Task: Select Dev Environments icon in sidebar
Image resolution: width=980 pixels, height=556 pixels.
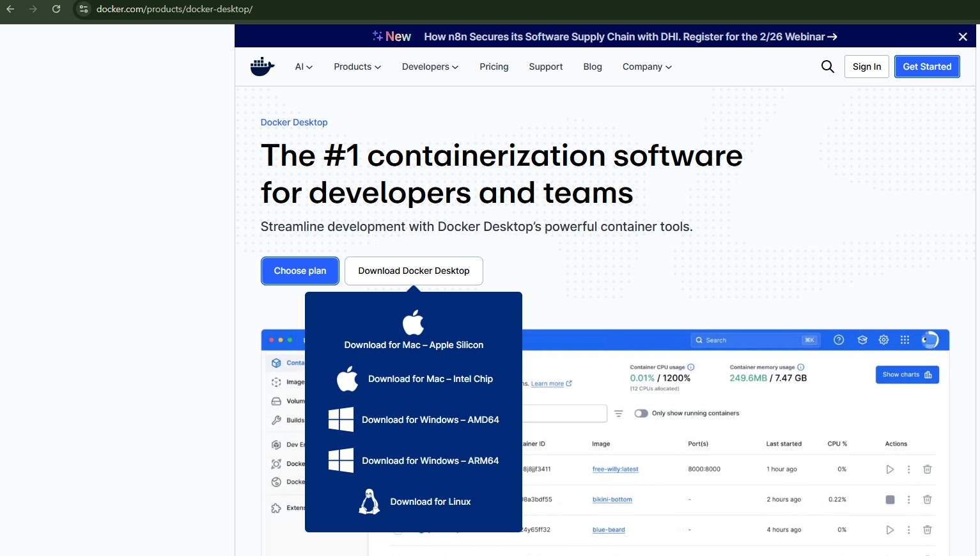Action: [276, 445]
